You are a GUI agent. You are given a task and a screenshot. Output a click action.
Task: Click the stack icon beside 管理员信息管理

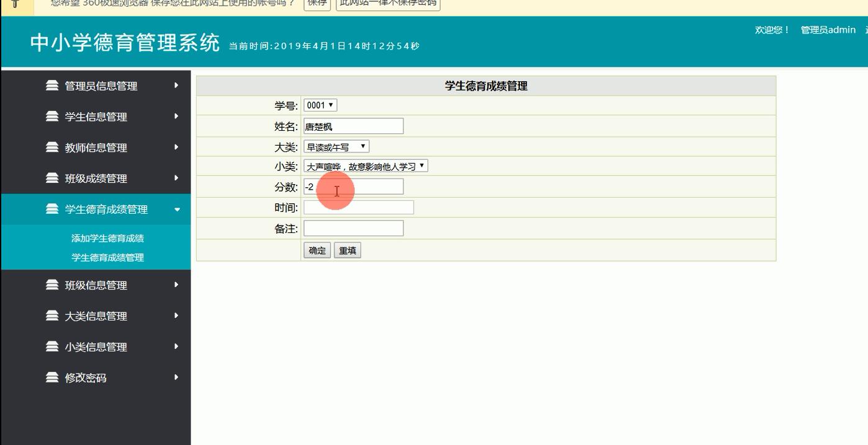[x=52, y=86]
